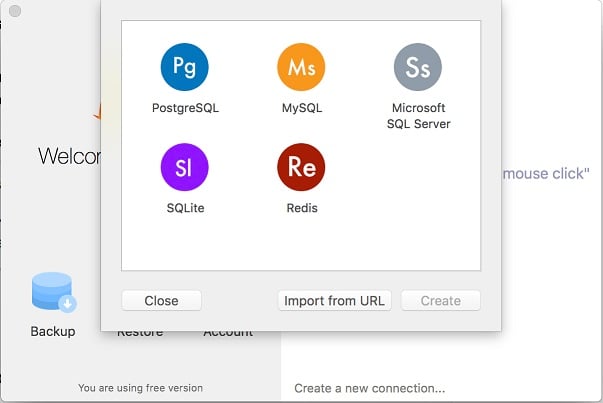This screenshot has height=403, width=603.
Task: Click the gray window control dot
Action: 15,11
